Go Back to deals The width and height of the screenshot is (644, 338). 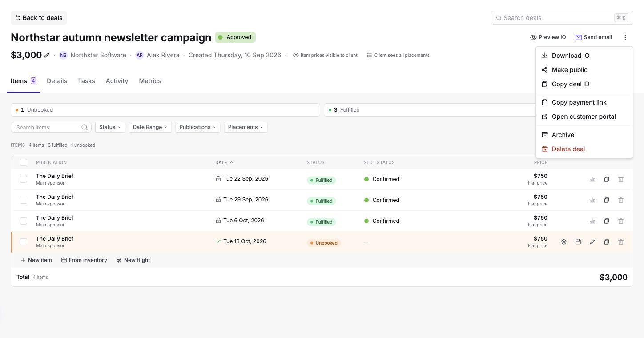click(x=39, y=18)
